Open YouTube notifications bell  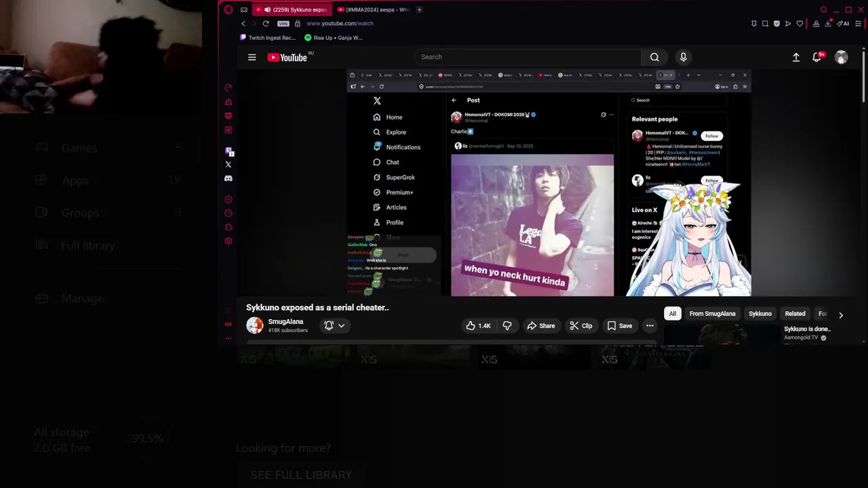click(818, 58)
